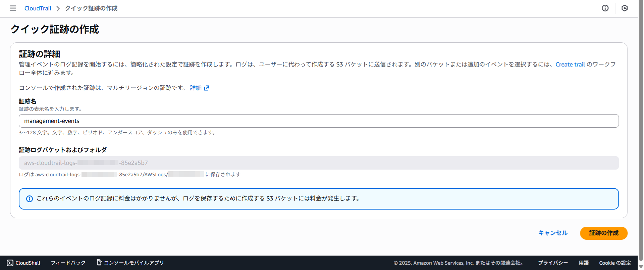The height and width of the screenshot is (270, 644).
Task: Open フィードバック in the footer
Action: click(x=68, y=263)
